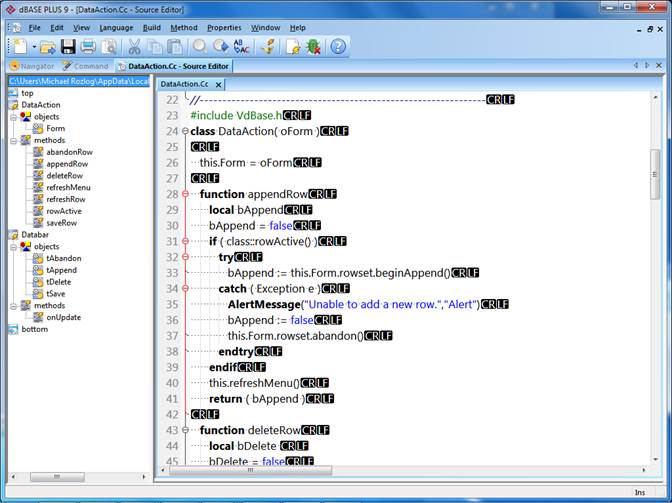This screenshot has width=672, height=503.
Task: Switch to the Command tab
Action: [85, 66]
